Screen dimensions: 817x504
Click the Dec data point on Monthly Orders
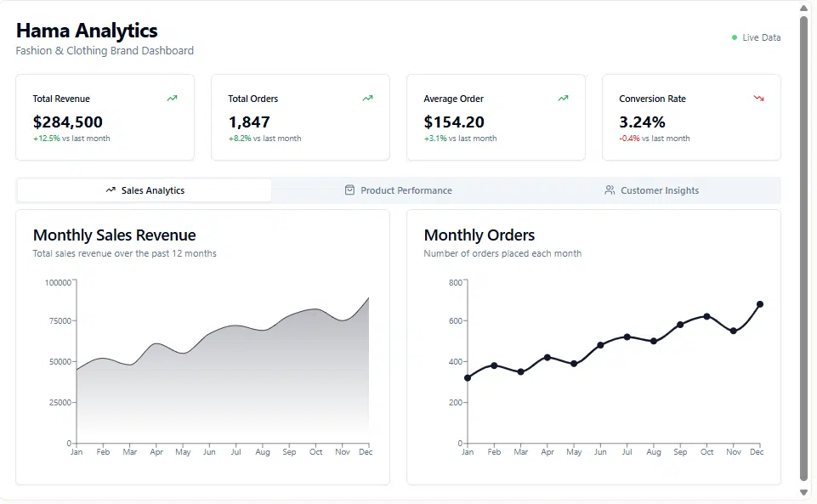(760, 304)
